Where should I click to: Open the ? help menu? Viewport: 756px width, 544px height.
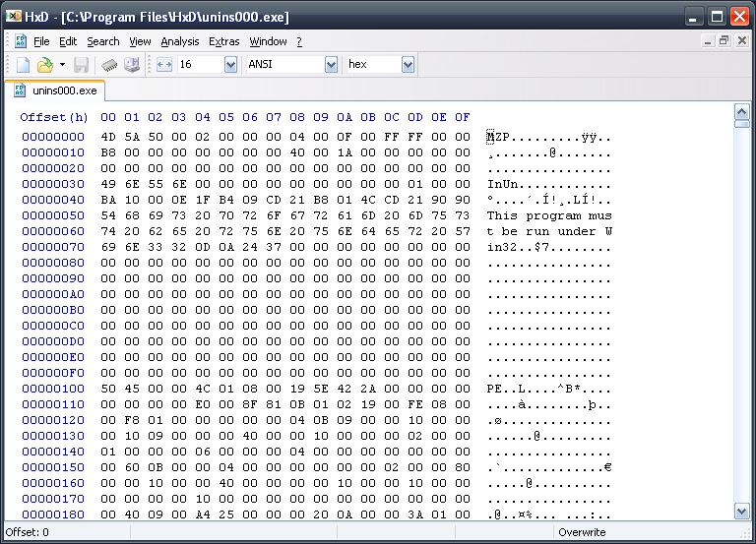[x=299, y=42]
